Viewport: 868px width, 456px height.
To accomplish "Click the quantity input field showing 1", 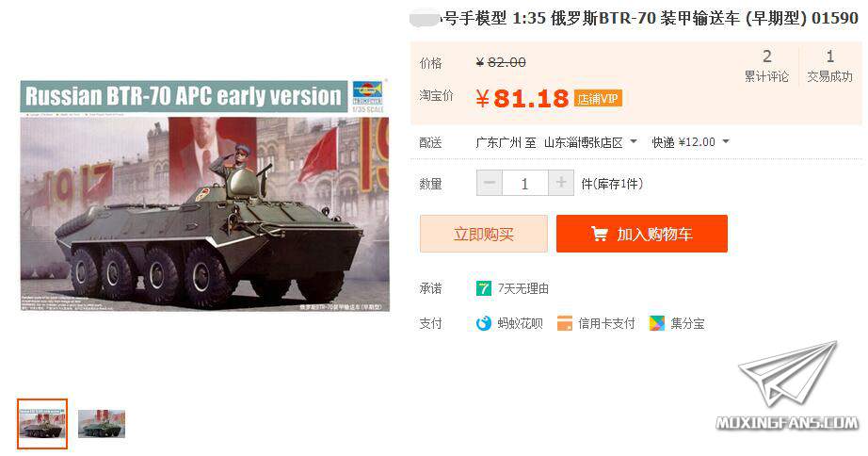I will (524, 183).
